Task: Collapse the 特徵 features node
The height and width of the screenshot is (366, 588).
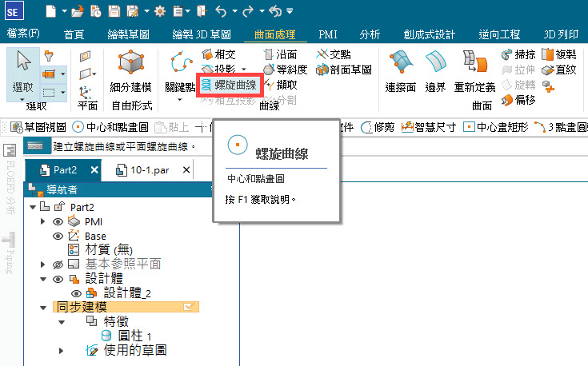Action: point(62,322)
